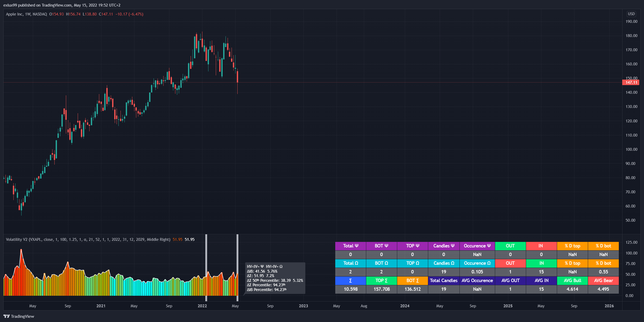644x322 pixels.
Task: Click the 'TOP Ω' header cell
Action: (412, 263)
